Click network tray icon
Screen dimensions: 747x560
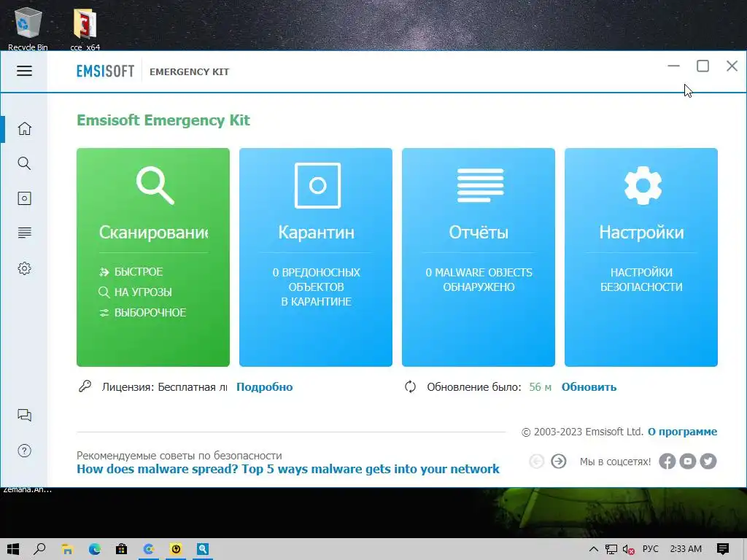611,549
